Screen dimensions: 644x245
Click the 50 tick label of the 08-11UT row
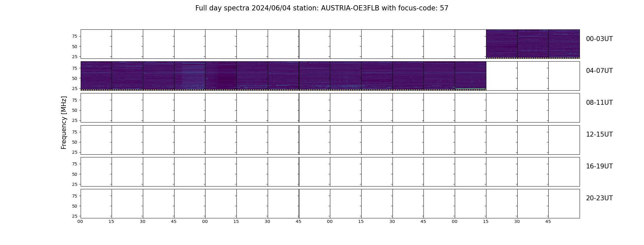tap(75, 110)
